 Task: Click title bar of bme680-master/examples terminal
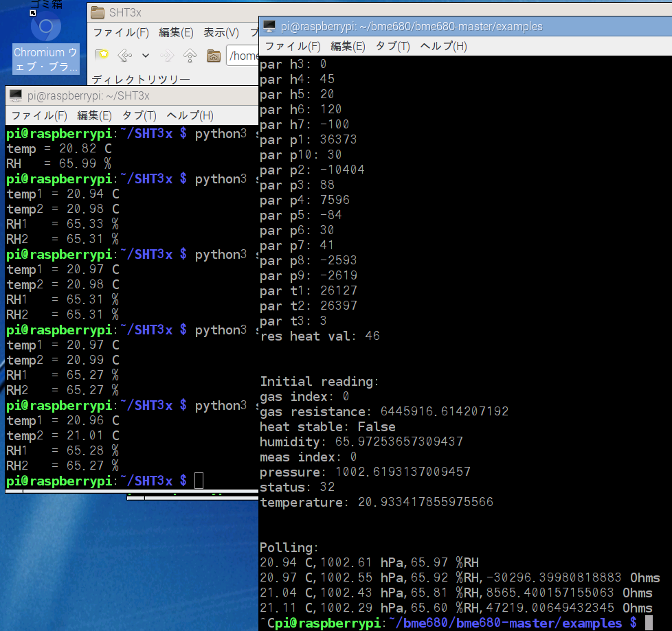465,27
